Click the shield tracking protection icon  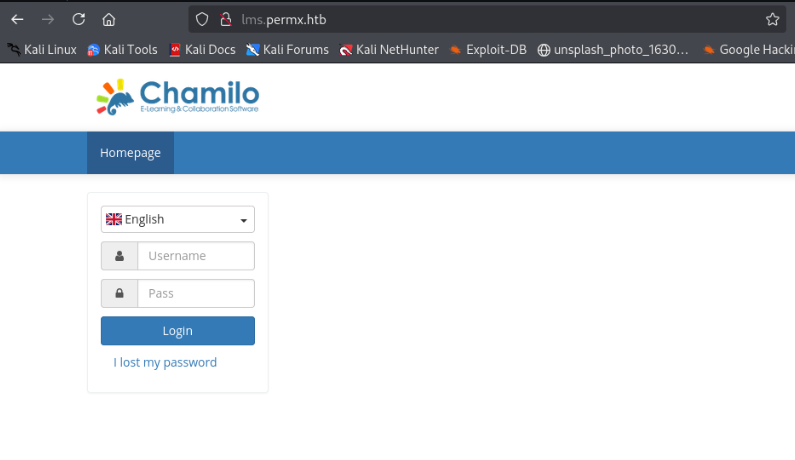(x=202, y=19)
